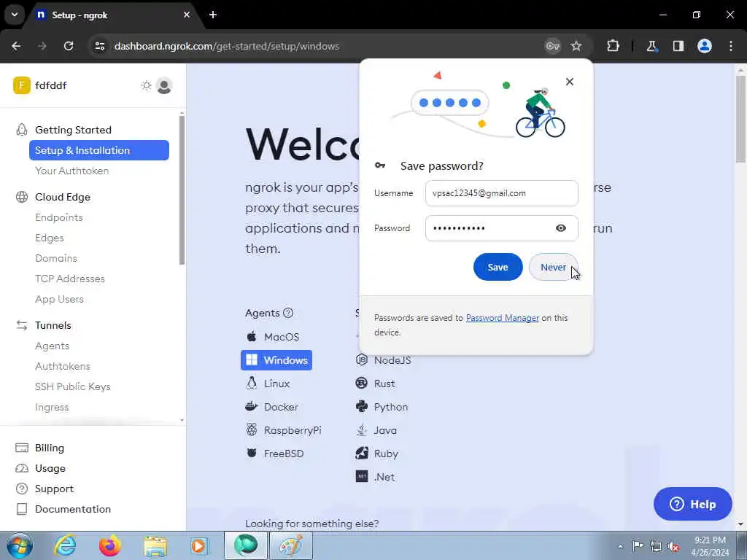Image resolution: width=747 pixels, height=560 pixels.
Task: Open the Help chat button
Action: tap(693, 505)
